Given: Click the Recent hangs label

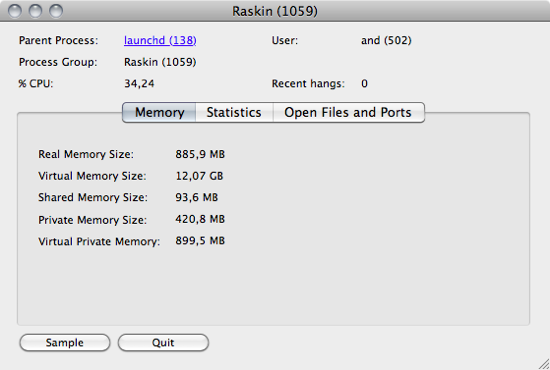Looking at the screenshot, I should tap(308, 83).
